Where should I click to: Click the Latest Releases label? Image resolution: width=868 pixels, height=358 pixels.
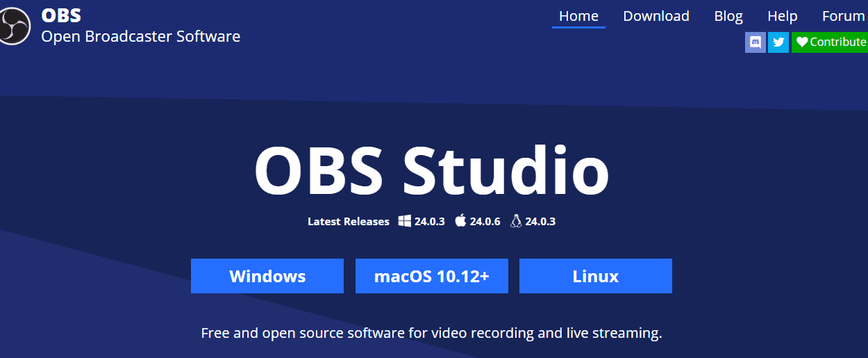[349, 222]
